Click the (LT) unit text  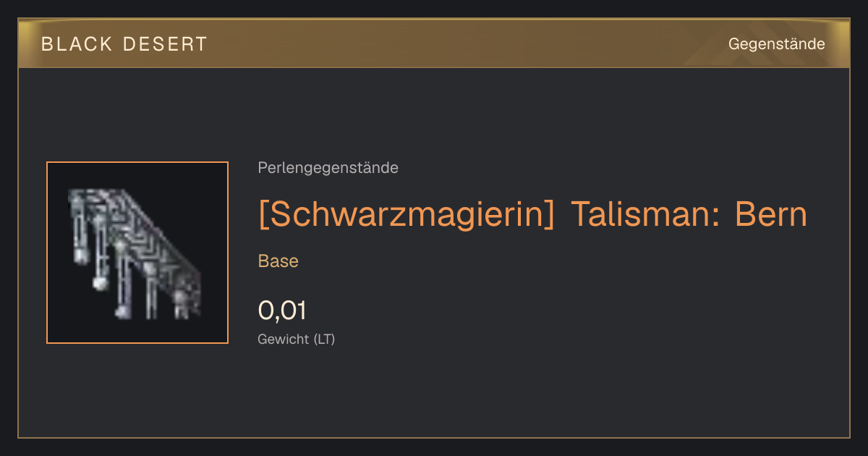pyautogui.click(x=324, y=339)
